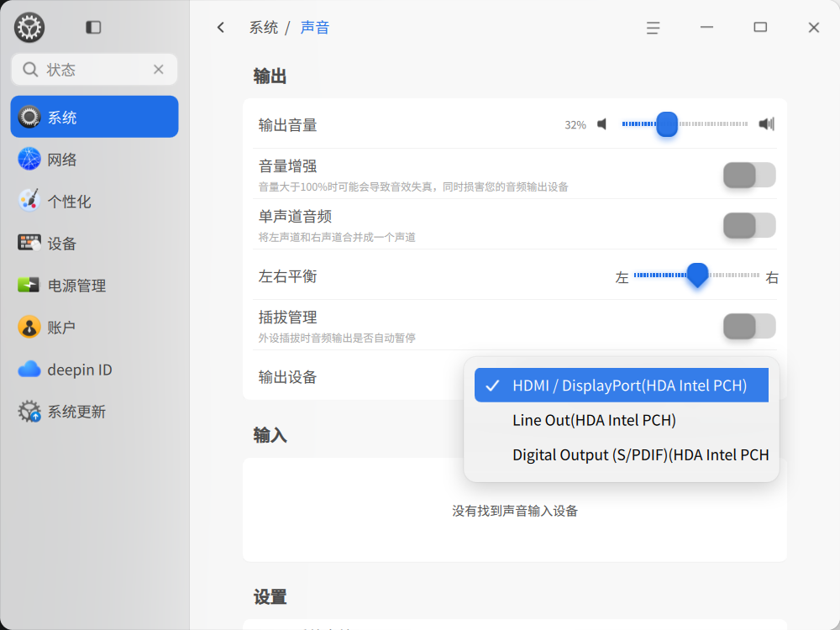Click the 系统更新 gear update icon
Screen dimensions: 840x630
[29, 411]
